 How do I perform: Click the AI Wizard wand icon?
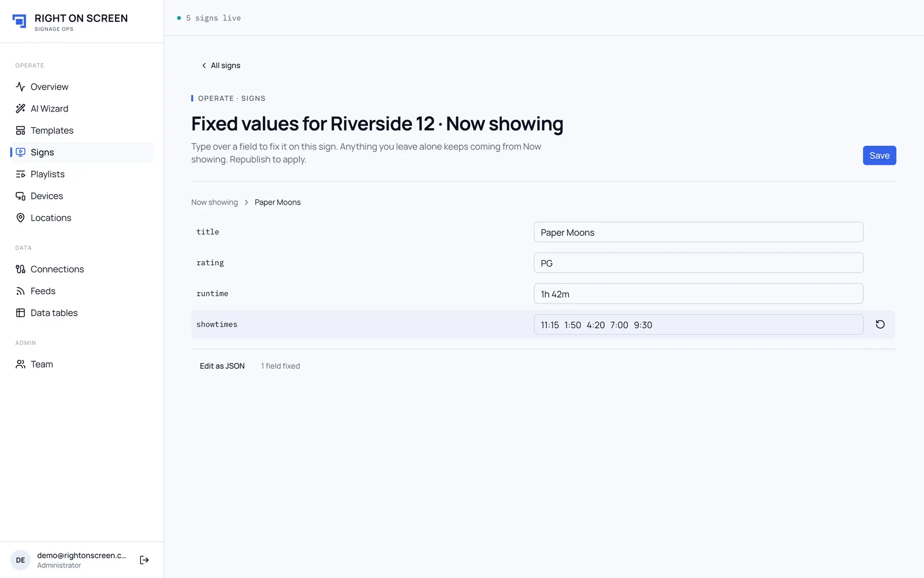20,109
